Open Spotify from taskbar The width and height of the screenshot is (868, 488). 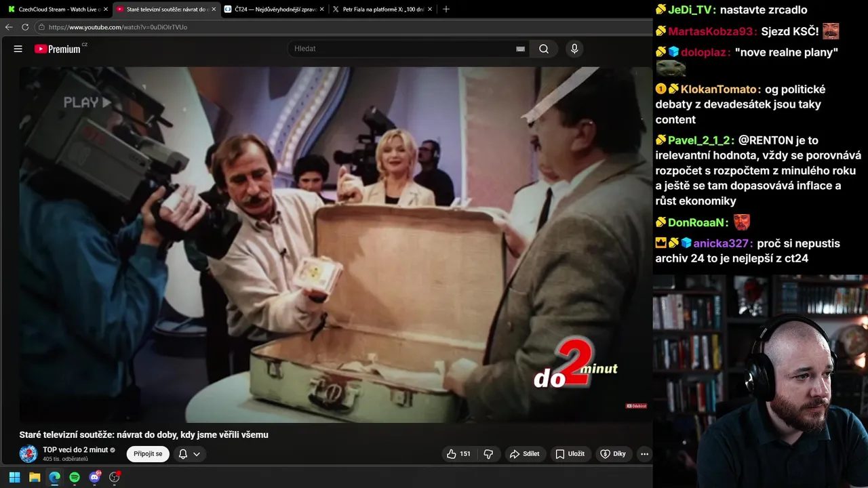click(x=75, y=477)
